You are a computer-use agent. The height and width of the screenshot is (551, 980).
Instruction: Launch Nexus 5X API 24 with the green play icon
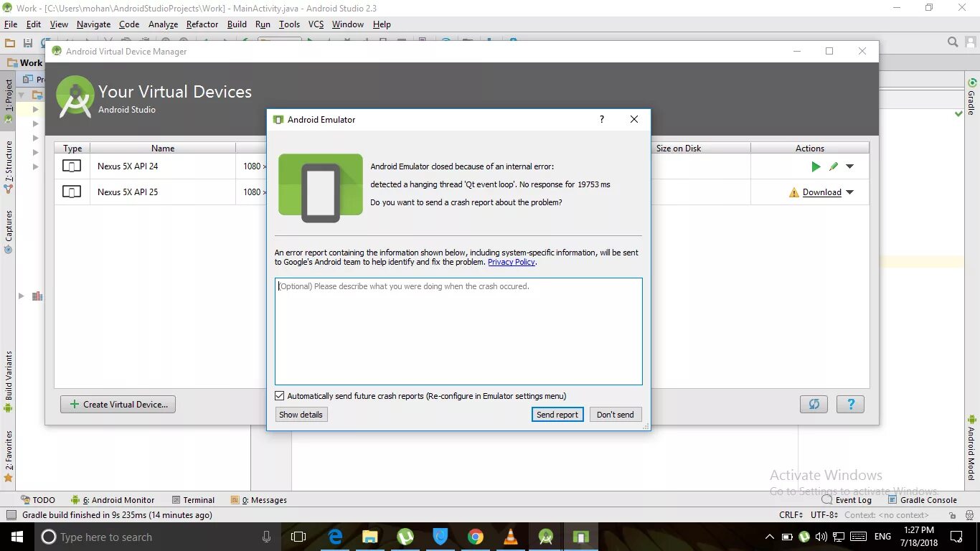tap(816, 166)
